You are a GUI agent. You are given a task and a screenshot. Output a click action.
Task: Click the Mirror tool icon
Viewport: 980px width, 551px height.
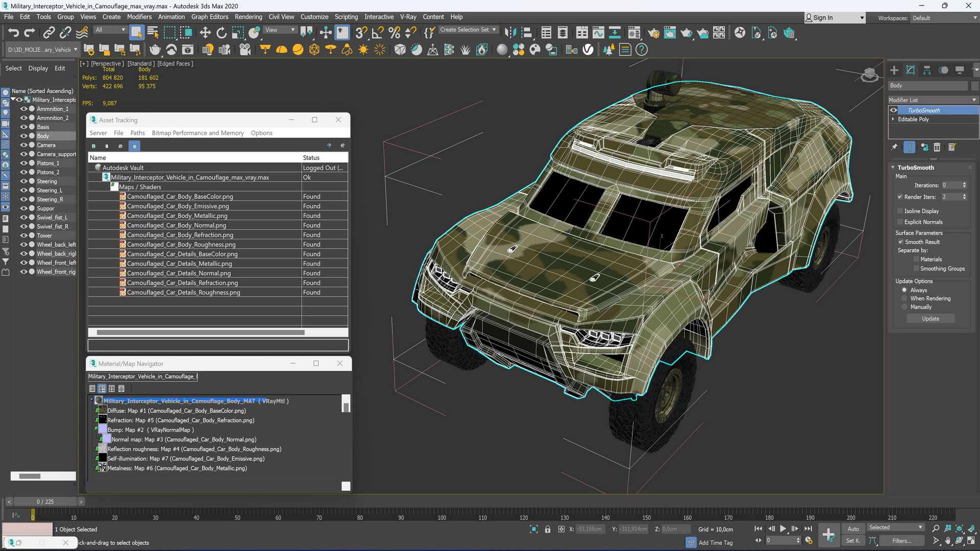509,33
